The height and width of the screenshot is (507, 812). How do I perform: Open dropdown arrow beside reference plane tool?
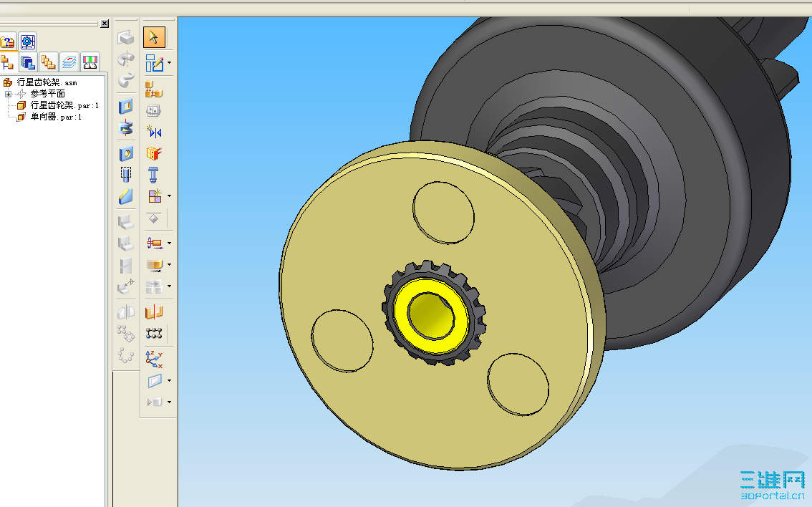(169, 381)
